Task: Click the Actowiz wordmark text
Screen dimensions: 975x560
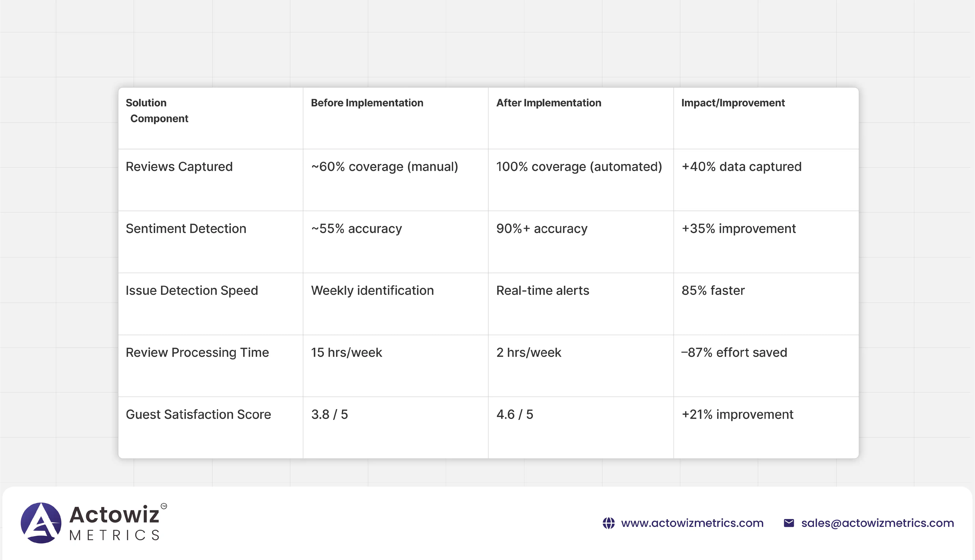Action: pyautogui.click(x=114, y=515)
